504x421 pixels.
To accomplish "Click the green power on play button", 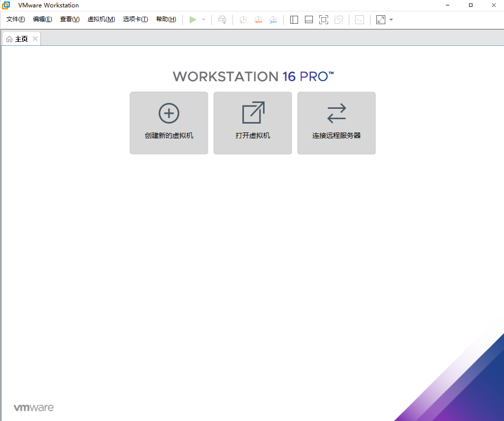I will tap(193, 20).
